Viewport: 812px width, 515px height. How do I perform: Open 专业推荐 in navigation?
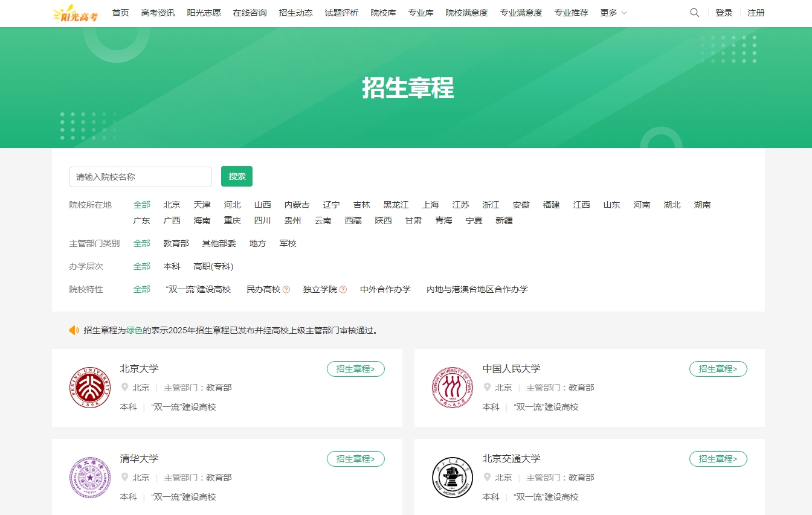pos(572,13)
